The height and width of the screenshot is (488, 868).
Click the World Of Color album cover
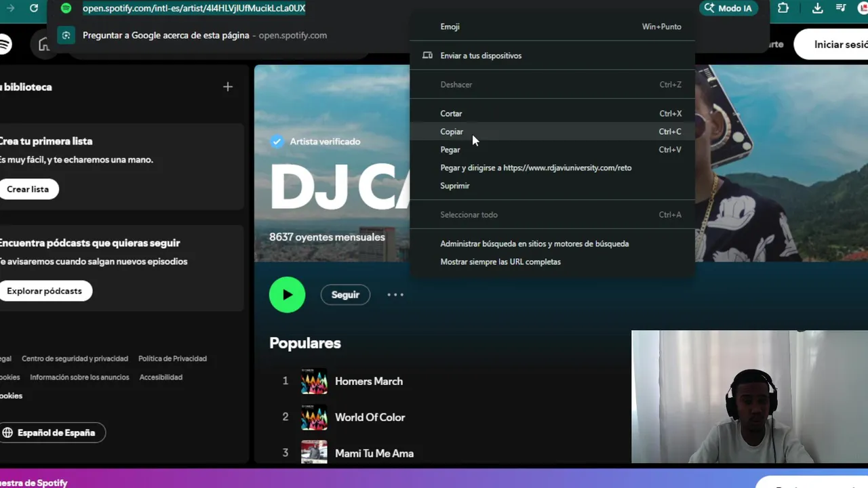pos(314,417)
